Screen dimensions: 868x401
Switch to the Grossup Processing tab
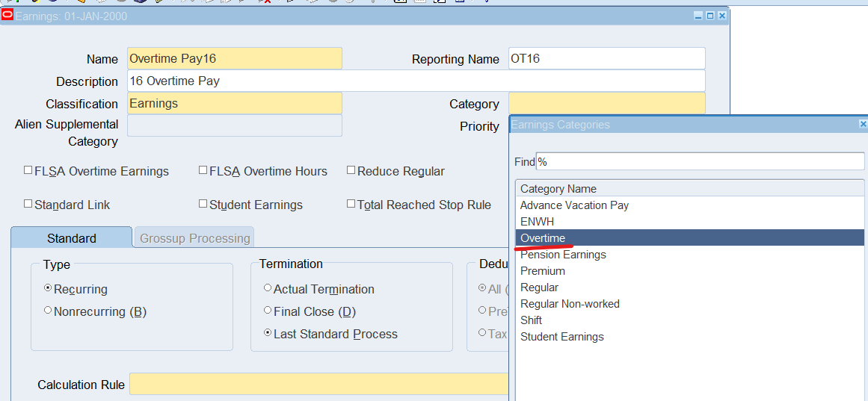[194, 238]
